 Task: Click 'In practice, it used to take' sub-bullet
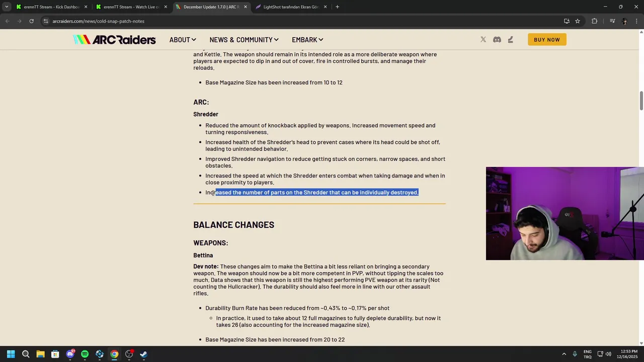pos(329,322)
